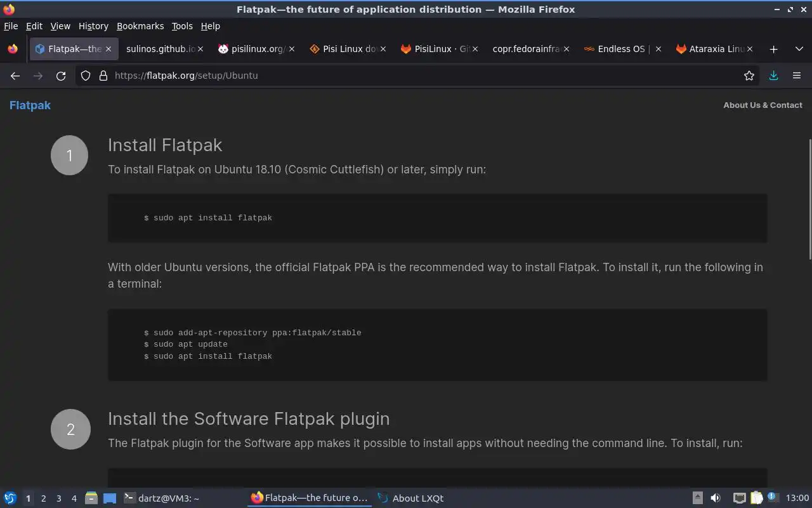The height and width of the screenshot is (508, 812).
Task: Open a new tab with the plus button
Action: click(x=773, y=49)
